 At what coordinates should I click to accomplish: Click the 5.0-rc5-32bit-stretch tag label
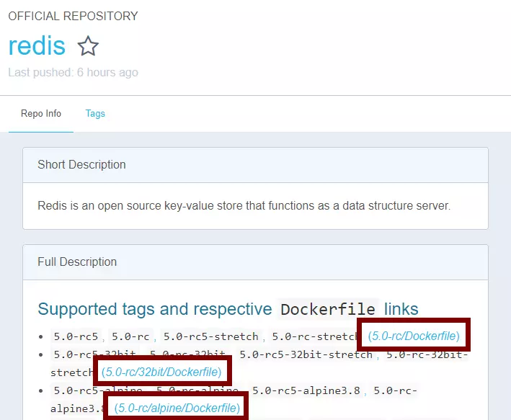pos(306,354)
